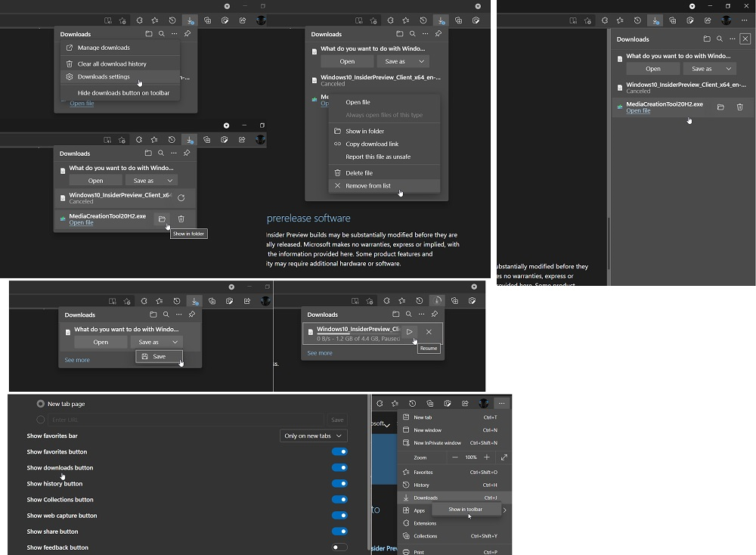The width and height of the screenshot is (756, 555).
Task: Open more options in pinned Downloads pane header
Action: pos(733,39)
